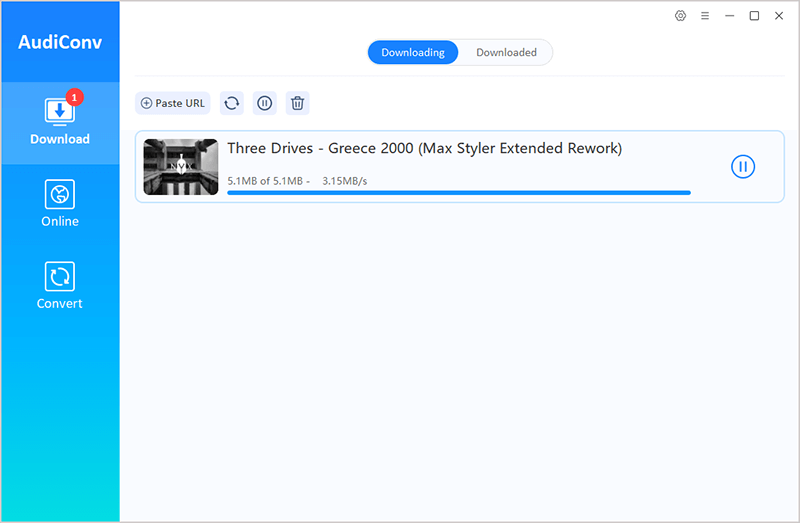Switch to the Downloaded tab
800x523 pixels.
506,53
